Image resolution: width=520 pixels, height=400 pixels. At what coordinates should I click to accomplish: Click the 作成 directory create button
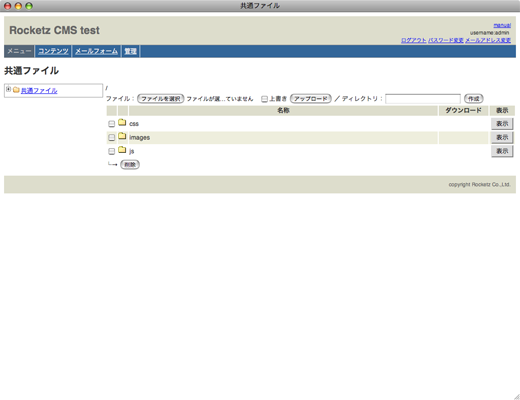(474, 99)
